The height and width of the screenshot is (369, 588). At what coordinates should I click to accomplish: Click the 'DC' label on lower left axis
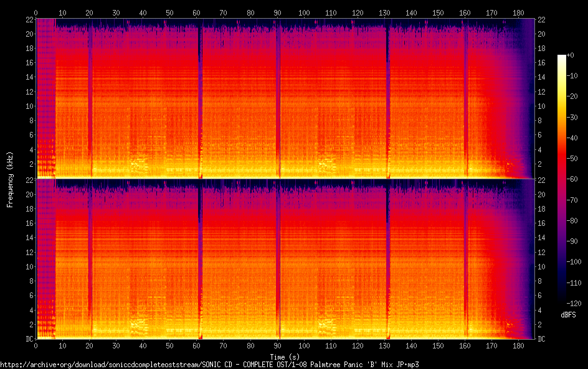[27, 339]
